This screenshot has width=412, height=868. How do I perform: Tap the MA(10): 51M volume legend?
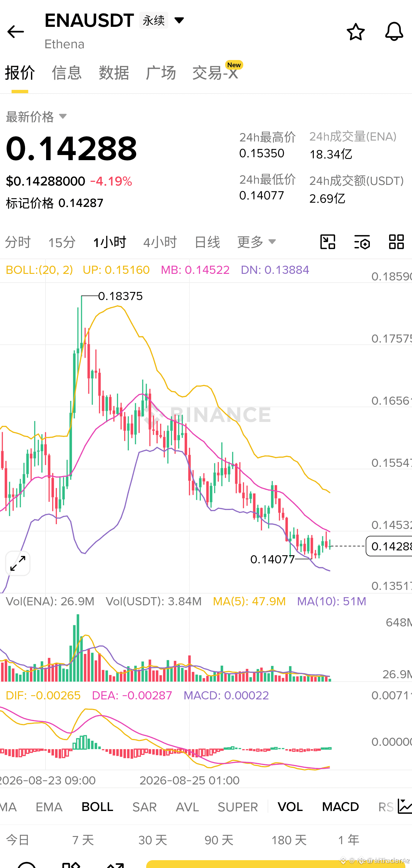pyautogui.click(x=332, y=601)
